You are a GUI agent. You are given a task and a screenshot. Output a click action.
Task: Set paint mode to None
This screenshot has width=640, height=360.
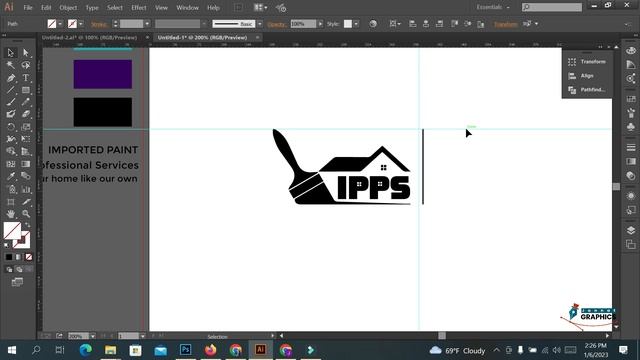[x=28, y=257]
